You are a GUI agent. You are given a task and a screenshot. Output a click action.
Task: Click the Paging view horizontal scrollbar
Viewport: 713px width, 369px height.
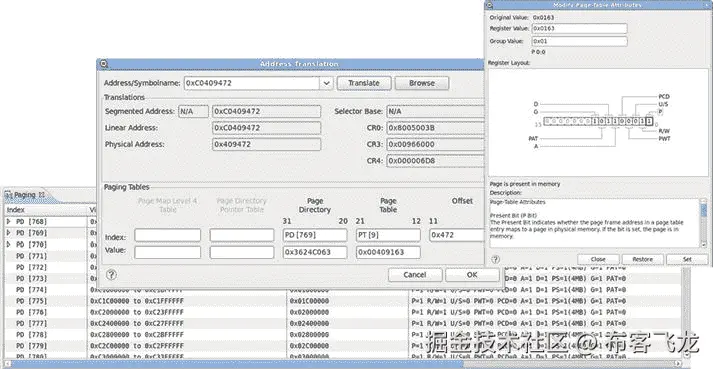pyautogui.click(x=343, y=364)
